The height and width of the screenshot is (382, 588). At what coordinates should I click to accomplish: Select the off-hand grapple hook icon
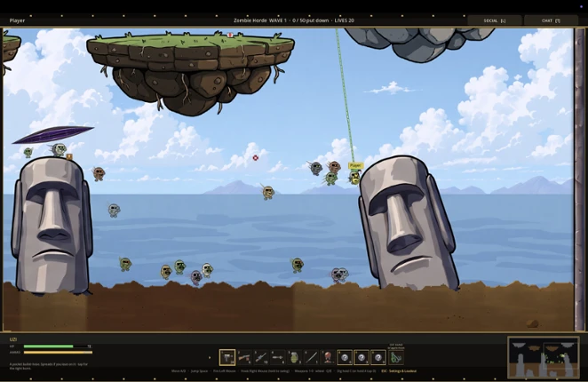395,357
